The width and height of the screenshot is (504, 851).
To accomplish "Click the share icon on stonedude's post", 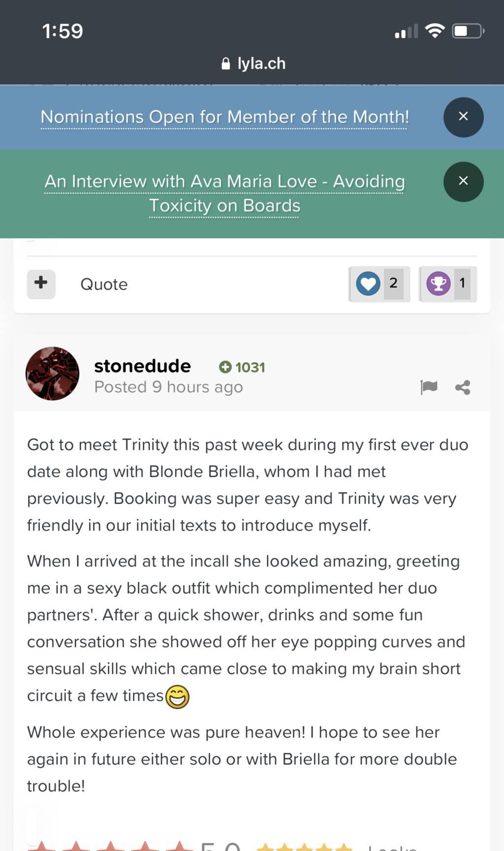I will [463, 387].
